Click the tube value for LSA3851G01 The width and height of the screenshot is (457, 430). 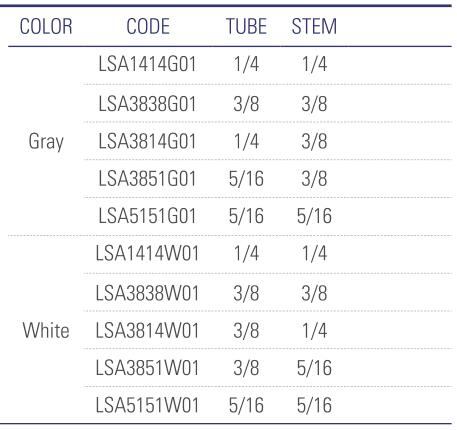coord(246,178)
